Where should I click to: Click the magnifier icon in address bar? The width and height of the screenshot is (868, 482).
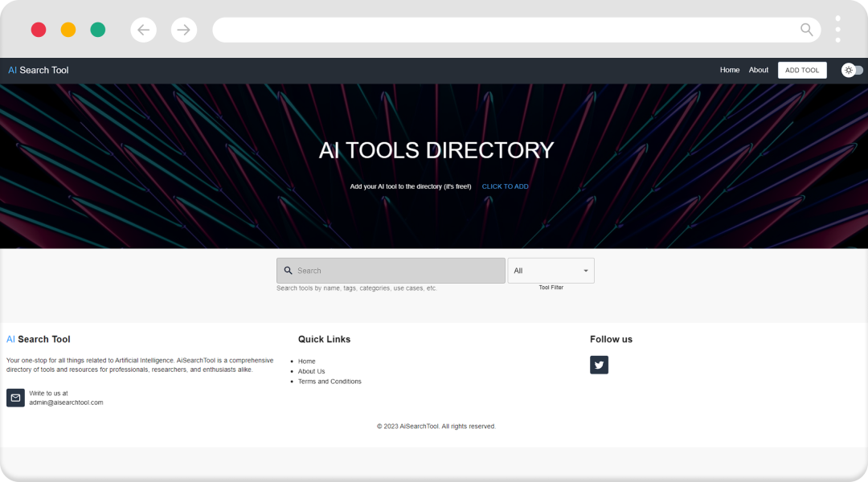807,30
